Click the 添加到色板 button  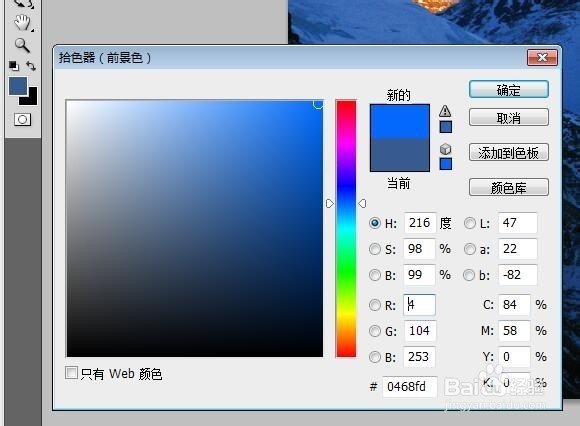click(509, 152)
